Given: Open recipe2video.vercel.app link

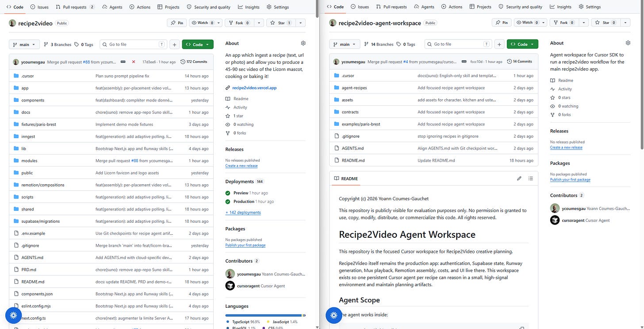Looking at the screenshot, I should [x=254, y=88].
